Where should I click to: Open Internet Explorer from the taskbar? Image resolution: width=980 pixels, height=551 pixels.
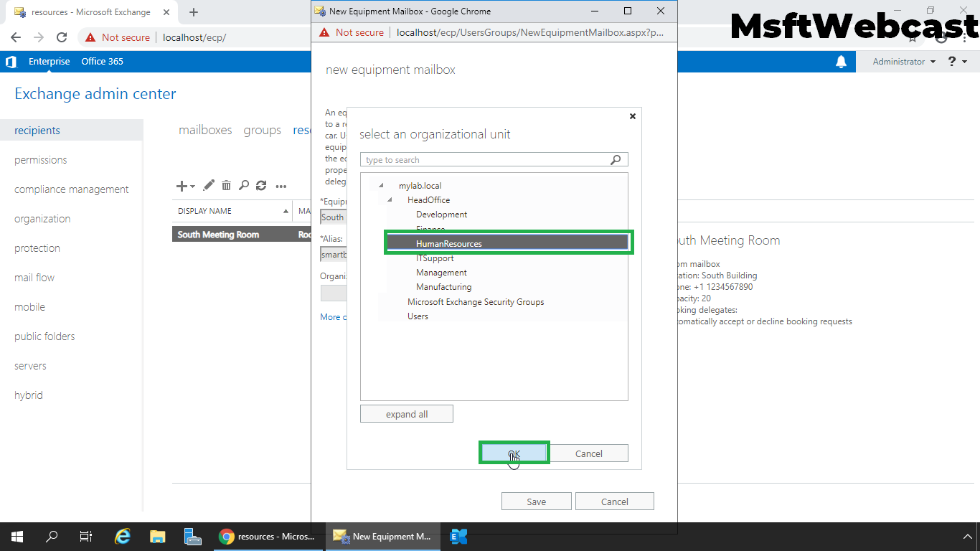pos(123,537)
